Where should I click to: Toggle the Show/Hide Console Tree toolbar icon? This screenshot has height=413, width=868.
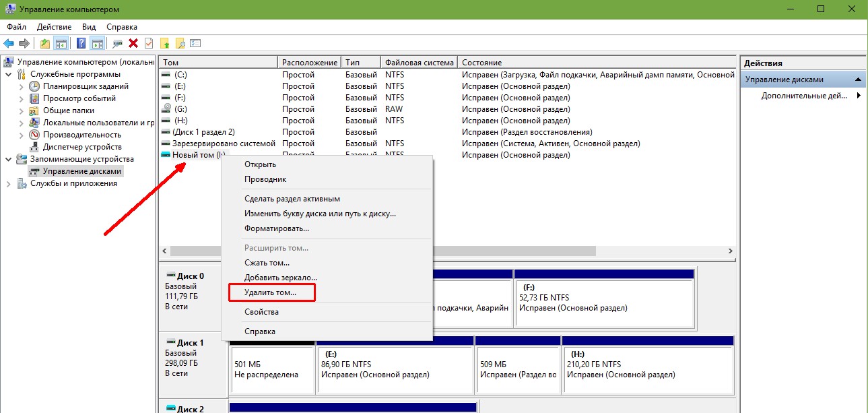pos(61,43)
